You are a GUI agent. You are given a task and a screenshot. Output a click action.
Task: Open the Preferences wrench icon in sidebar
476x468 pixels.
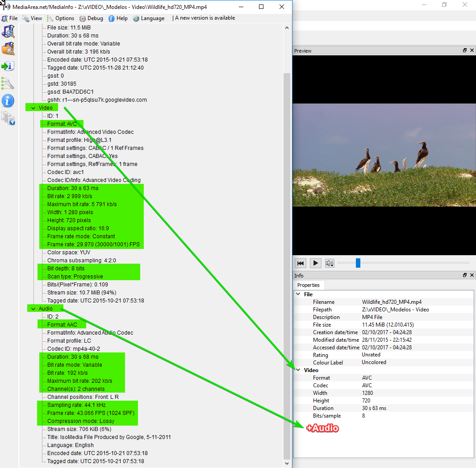click(8, 83)
